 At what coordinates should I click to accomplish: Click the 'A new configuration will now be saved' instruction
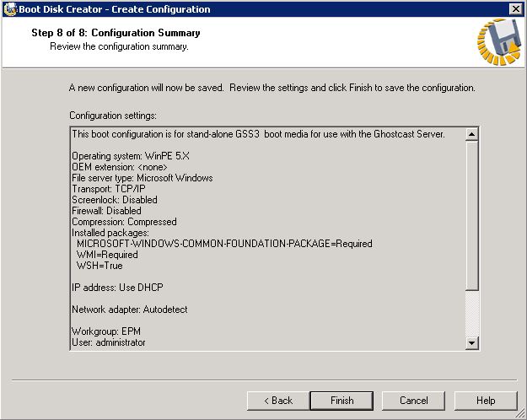point(272,88)
